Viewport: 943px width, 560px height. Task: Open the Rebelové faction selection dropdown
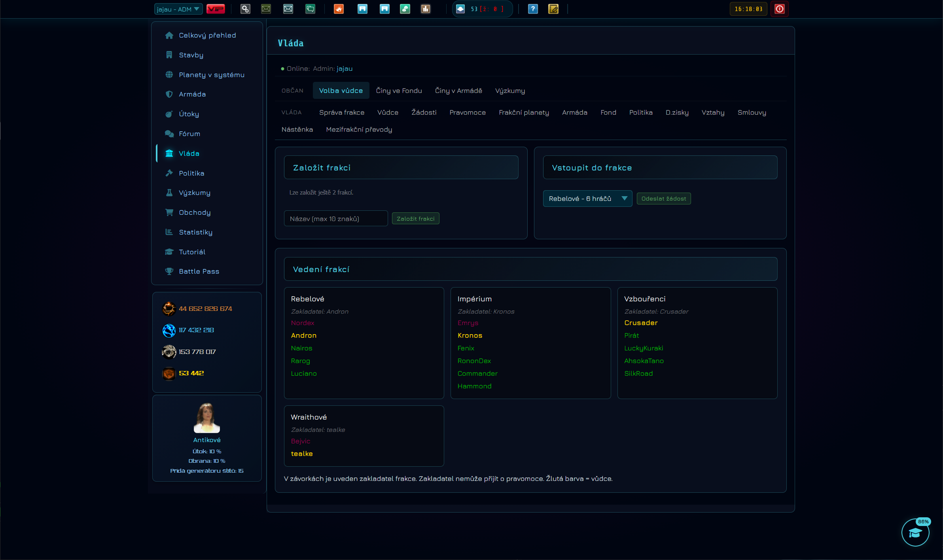pos(587,199)
